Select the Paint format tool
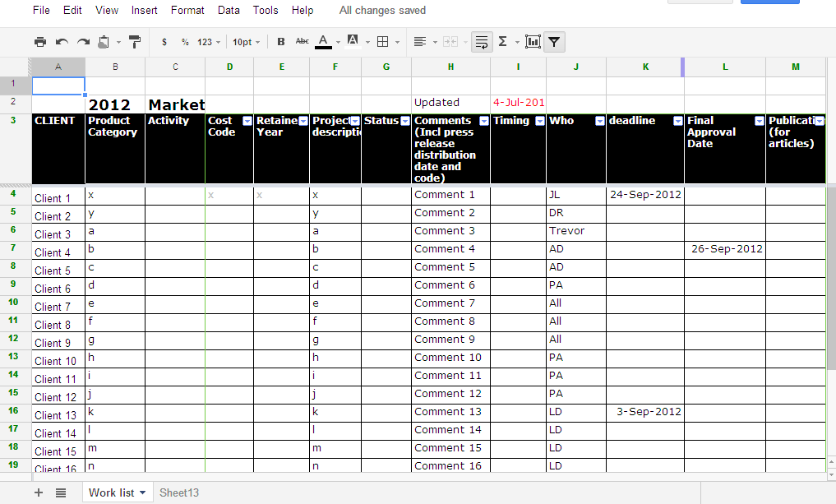Viewport: 836px width, 504px height. [134, 41]
